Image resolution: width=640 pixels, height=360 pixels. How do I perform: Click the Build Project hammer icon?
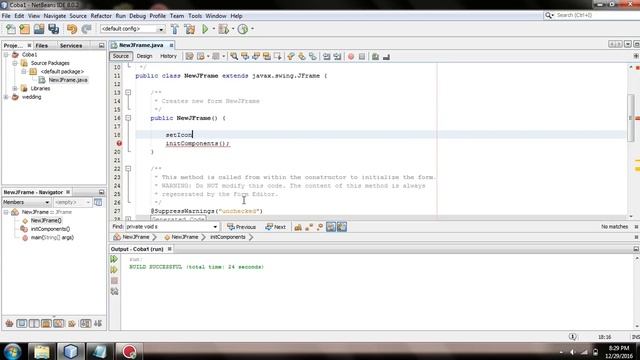(175, 29)
